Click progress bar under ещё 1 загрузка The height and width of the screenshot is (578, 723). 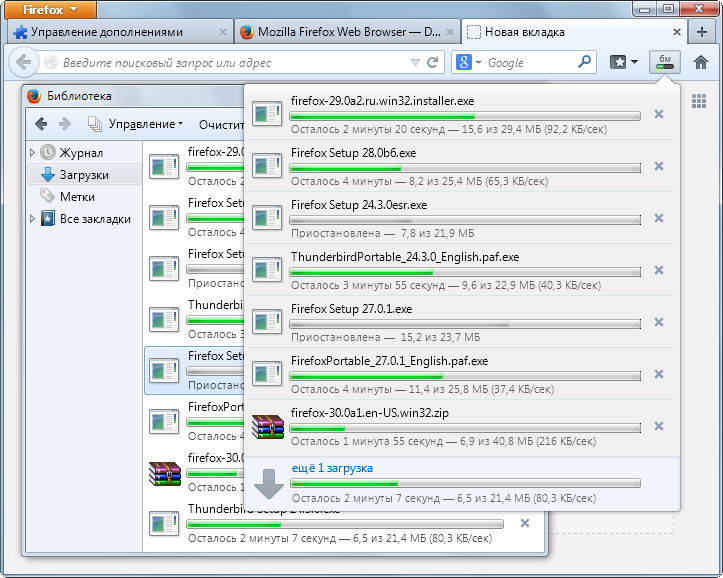tap(465, 483)
